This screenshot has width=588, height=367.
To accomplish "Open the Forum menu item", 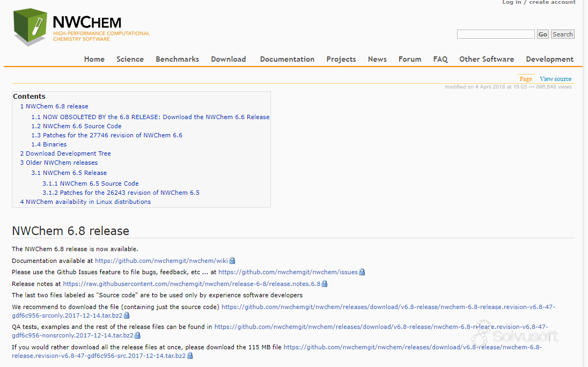I will click(409, 59).
